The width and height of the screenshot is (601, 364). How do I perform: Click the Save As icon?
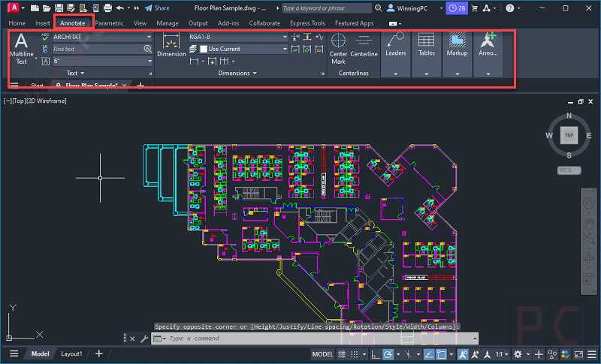(x=71, y=8)
